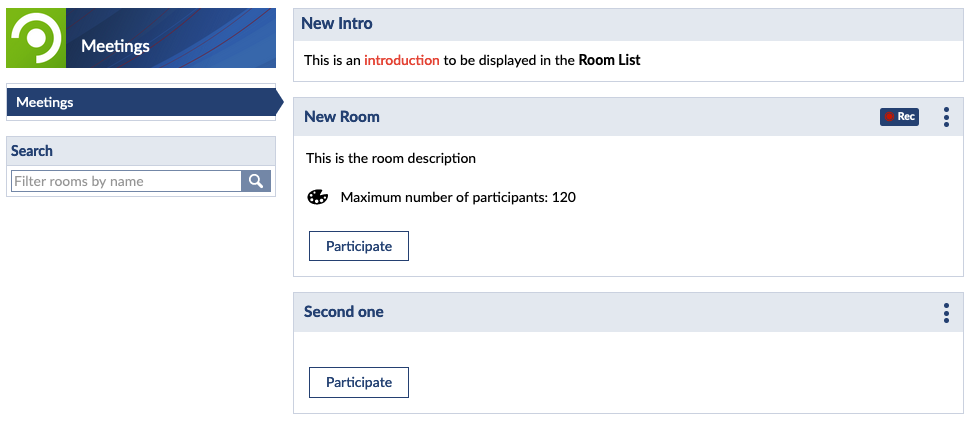Click the Search panel heading

point(32,151)
